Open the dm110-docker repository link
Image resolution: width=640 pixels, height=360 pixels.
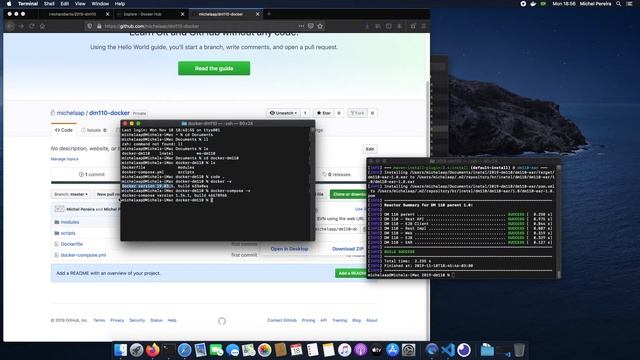point(109,113)
